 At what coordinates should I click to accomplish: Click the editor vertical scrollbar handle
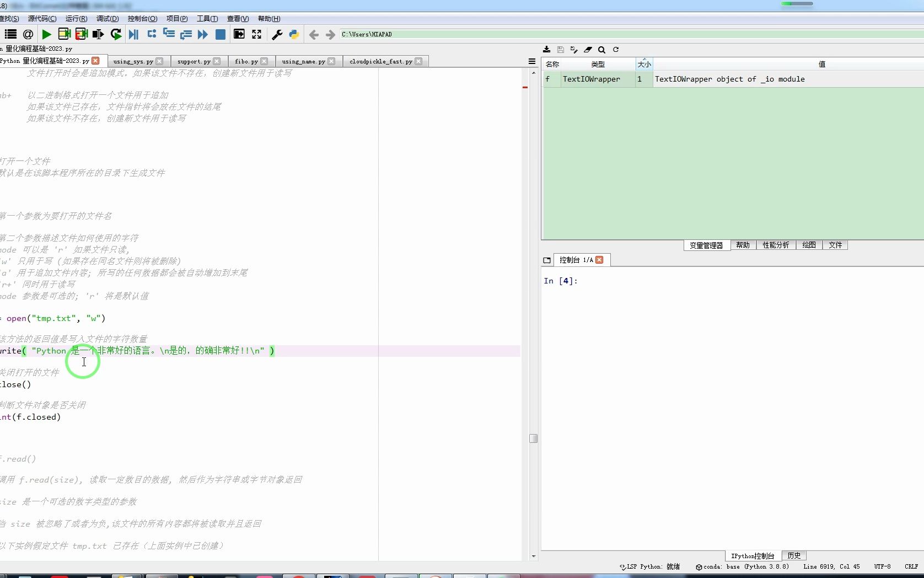click(533, 438)
